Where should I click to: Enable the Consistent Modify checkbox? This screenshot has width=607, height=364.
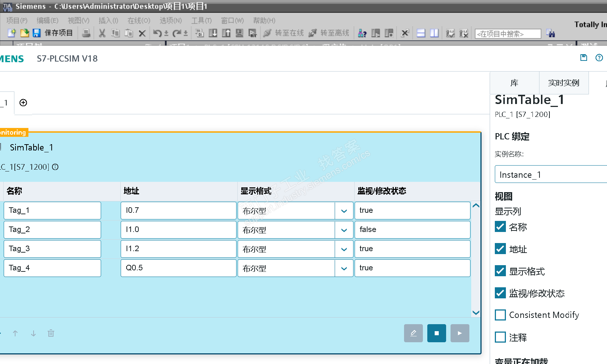coord(500,315)
